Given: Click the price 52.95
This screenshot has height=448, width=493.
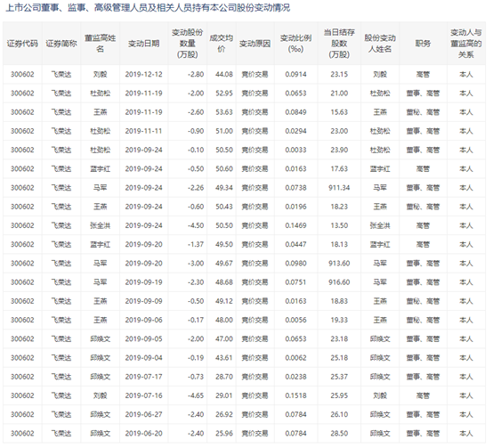Looking at the screenshot, I should pyautogui.click(x=224, y=94).
